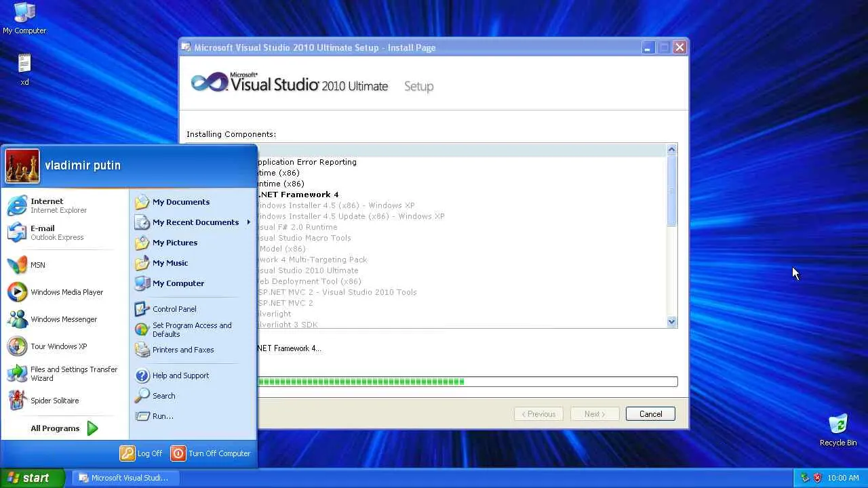Click the component list scrollbar thumb
The height and width of the screenshot is (488, 868).
coord(672,190)
